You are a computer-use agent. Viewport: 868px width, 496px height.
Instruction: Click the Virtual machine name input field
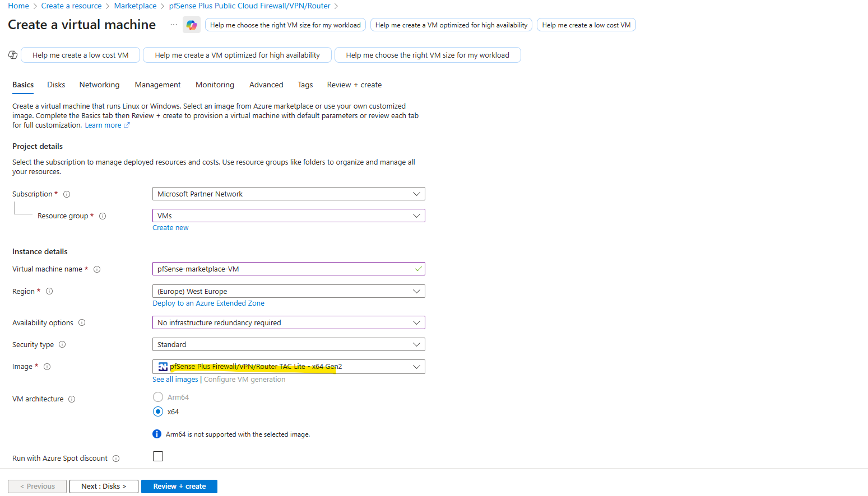pyautogui.click(x=289, y=269)
